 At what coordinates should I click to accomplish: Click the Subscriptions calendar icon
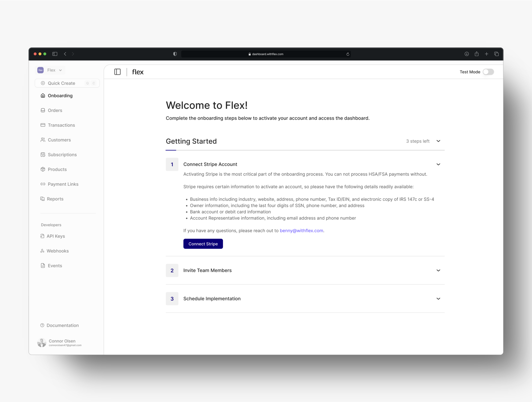(x=43, y=155)
